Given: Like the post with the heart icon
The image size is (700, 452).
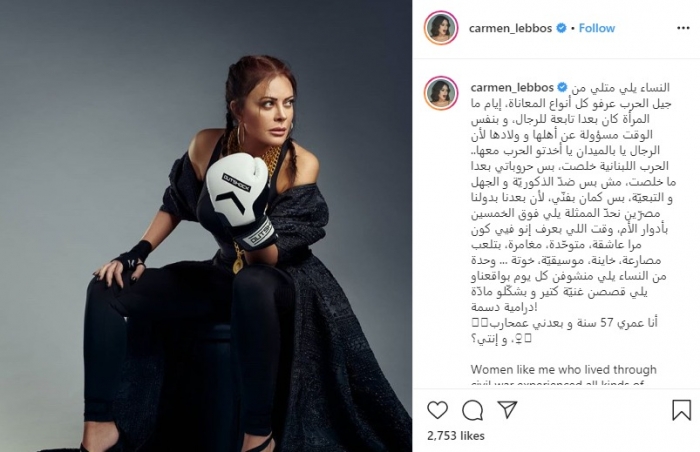Looking at the screenshot, I should 438,410.
